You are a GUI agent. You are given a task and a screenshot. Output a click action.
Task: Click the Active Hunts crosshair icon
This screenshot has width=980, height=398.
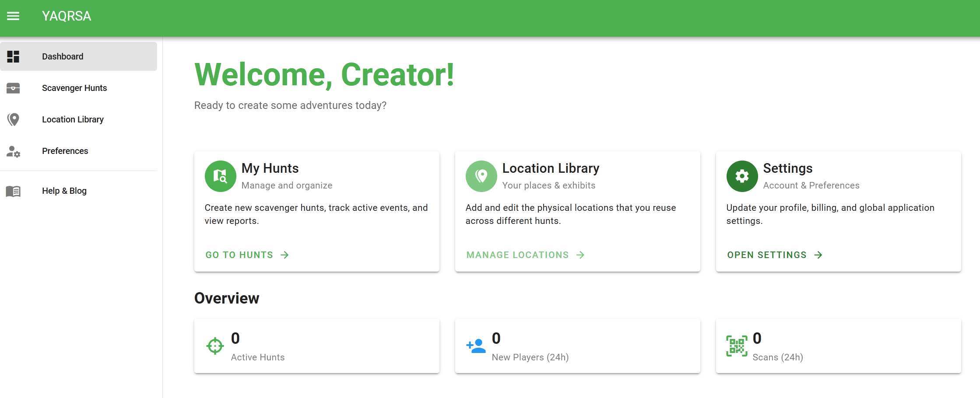tap(215, 346)
